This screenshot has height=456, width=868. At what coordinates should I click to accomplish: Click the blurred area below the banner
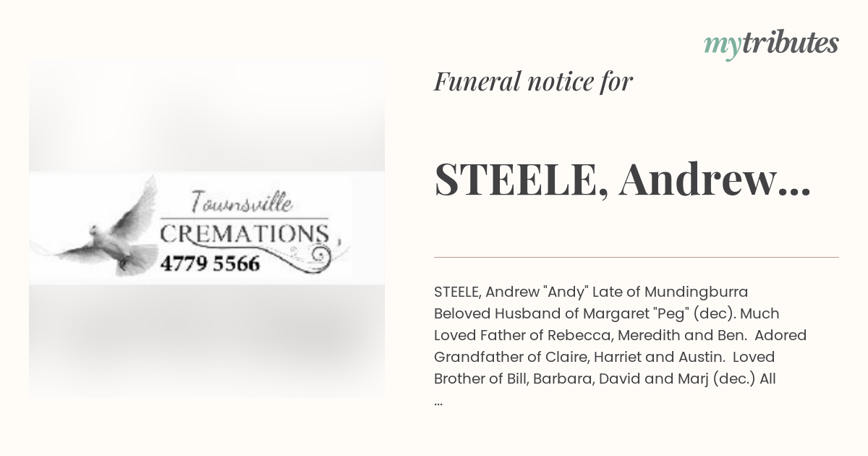(x=207, y=341)
